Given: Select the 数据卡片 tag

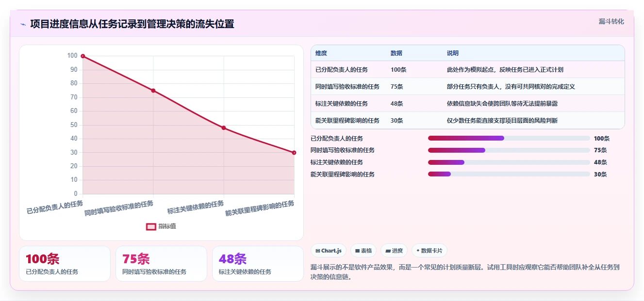Looking at the screenshot, I should pos(429,251).
